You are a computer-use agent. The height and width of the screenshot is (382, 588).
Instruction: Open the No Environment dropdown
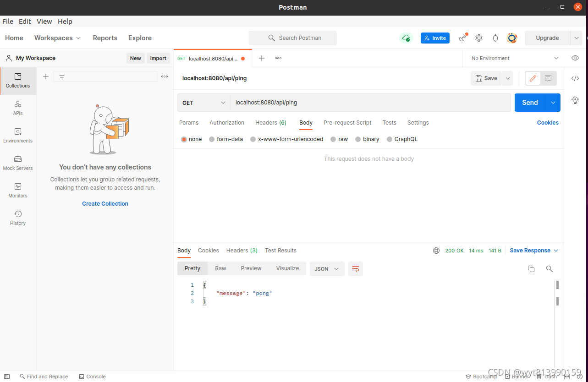tap(513, 58)
